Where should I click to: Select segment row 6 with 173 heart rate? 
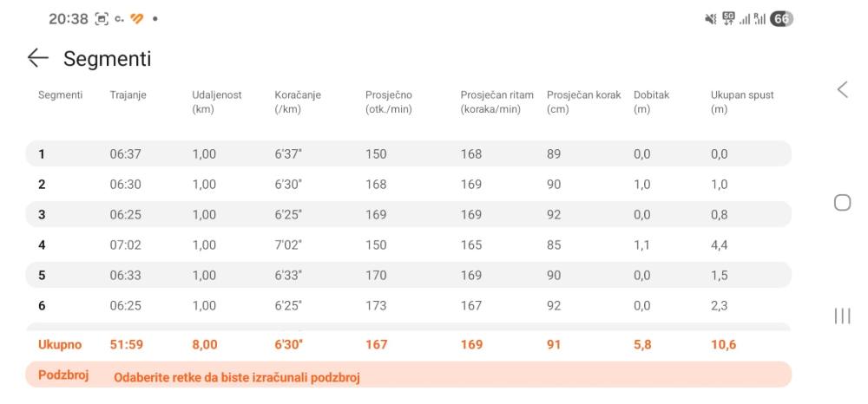pos(409,306)
